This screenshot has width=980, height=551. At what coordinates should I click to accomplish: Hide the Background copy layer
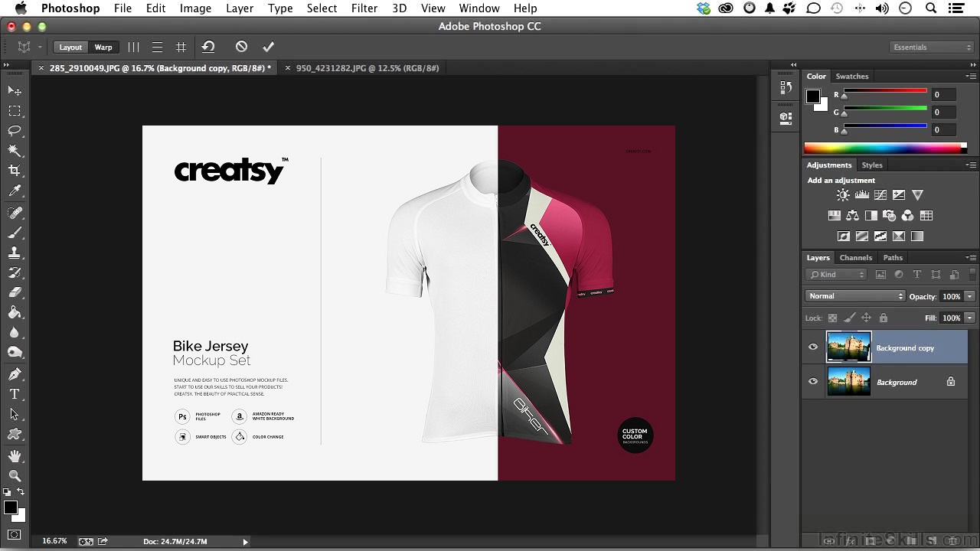(813, 347)
